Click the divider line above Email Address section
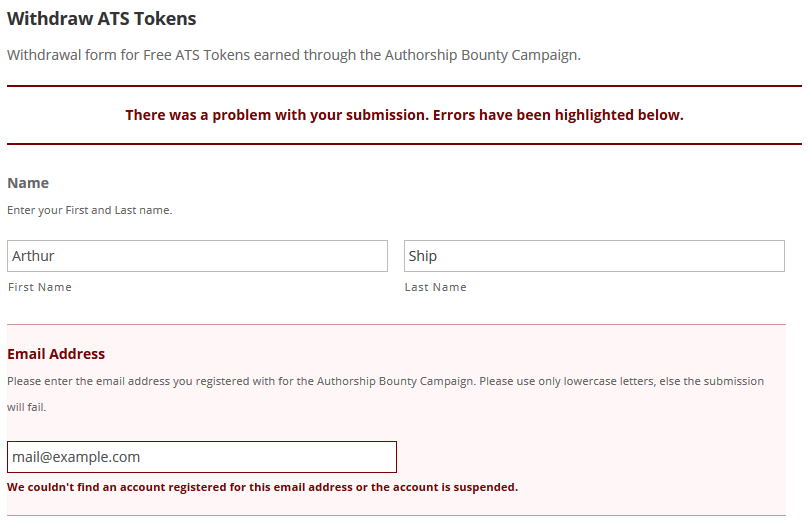Image resolution: width=810 pixels, height=523 pixels. 396,324
